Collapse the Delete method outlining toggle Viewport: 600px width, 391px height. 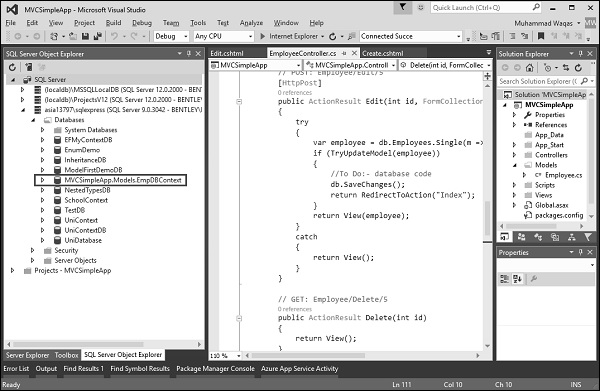239,318
